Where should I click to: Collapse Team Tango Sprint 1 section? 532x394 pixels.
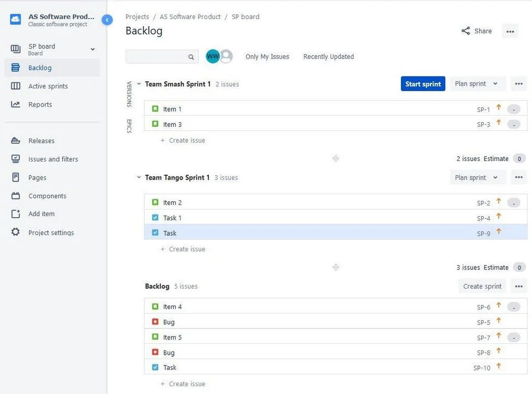click(139, 177)
